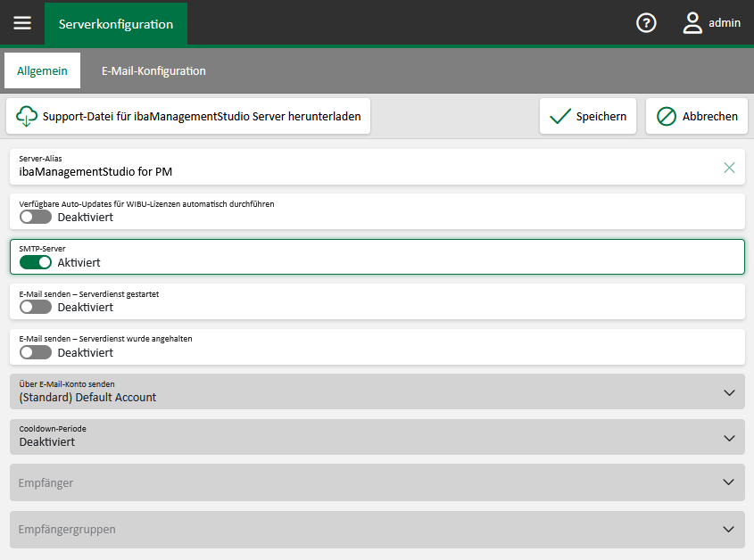Enable E-Mail senden Serverdienst angehalten switch

pos(36,352)
